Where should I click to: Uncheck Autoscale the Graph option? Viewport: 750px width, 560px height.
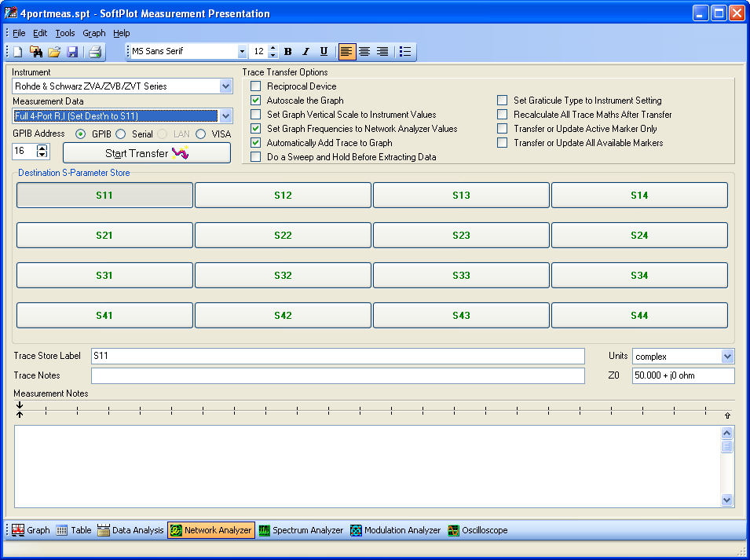click(255, 101)
